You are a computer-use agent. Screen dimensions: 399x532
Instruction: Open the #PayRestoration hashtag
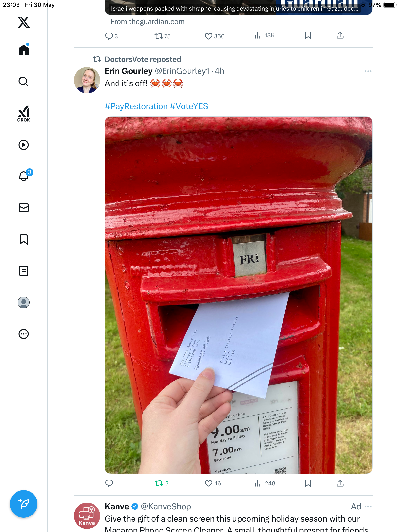click(136, 106)
